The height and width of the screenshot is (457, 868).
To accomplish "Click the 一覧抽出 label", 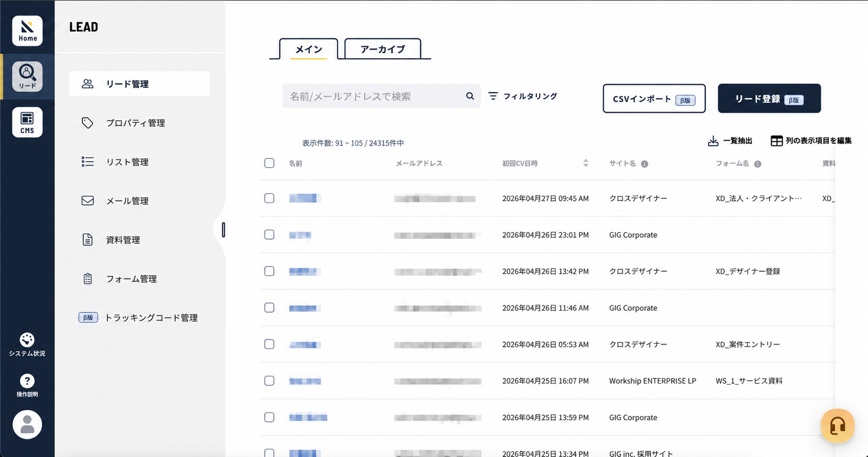I will tap(737, 141).
